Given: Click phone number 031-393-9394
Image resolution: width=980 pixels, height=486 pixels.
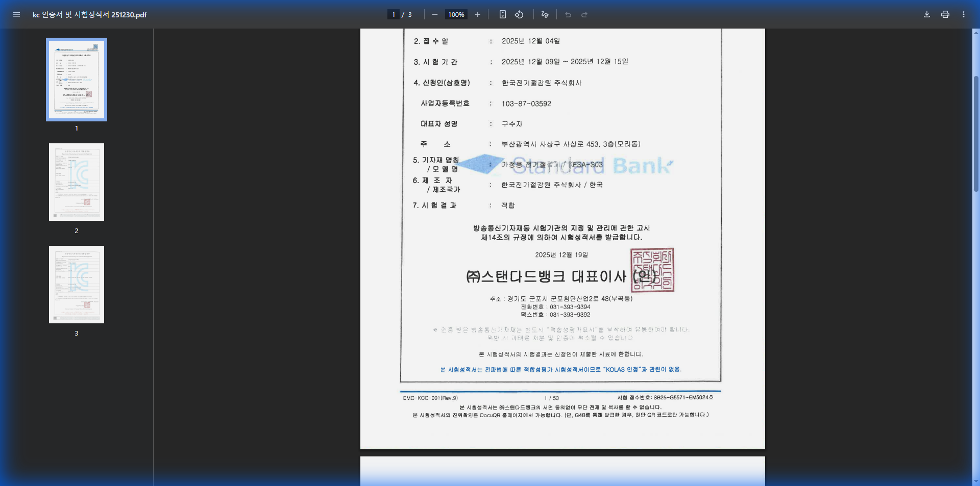Looking at the screenshot, I should 570,307.
